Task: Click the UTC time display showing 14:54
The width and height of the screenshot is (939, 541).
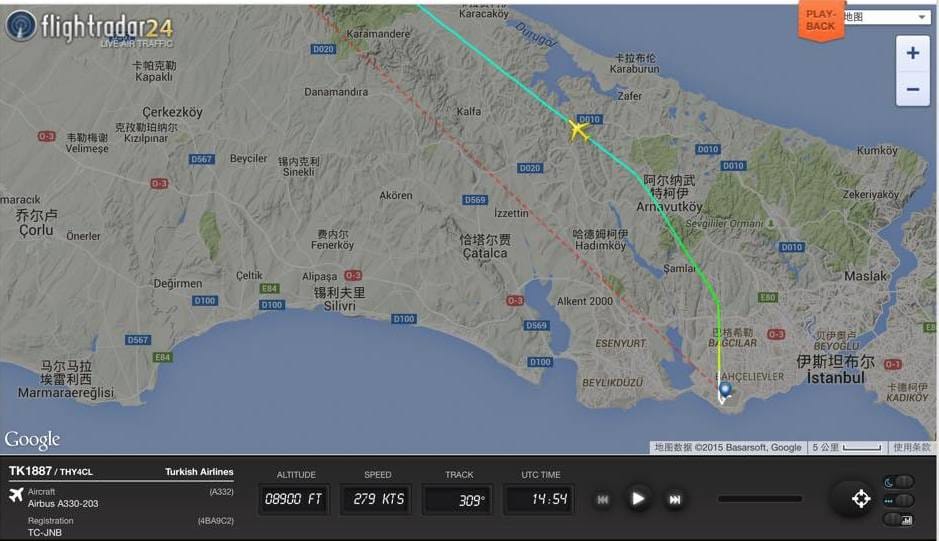Action: coord(540,498)
